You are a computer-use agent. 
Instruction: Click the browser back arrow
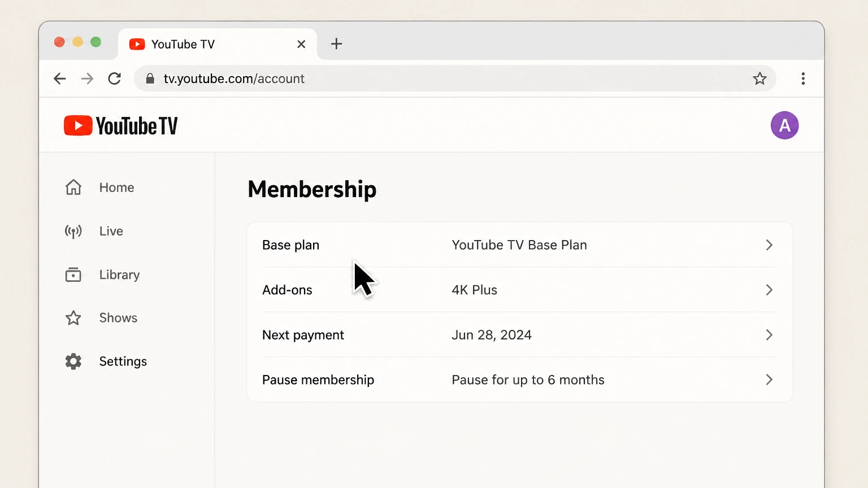click(x=60, y=79)
